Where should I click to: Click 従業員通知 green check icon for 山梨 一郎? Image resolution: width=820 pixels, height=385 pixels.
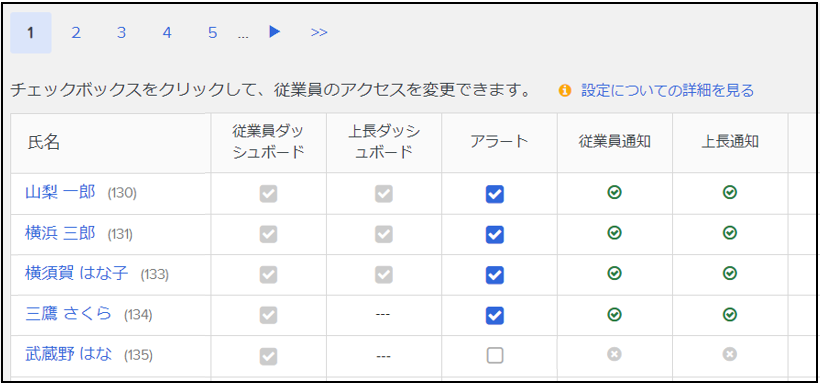pyautogui.click(x=614, y=193)
